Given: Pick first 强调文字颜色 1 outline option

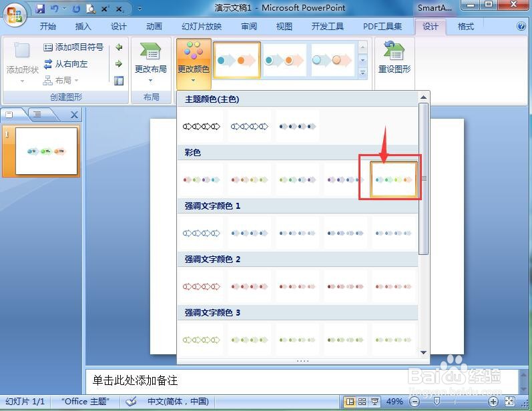Looking at the screenshot, I should [201, 234].
